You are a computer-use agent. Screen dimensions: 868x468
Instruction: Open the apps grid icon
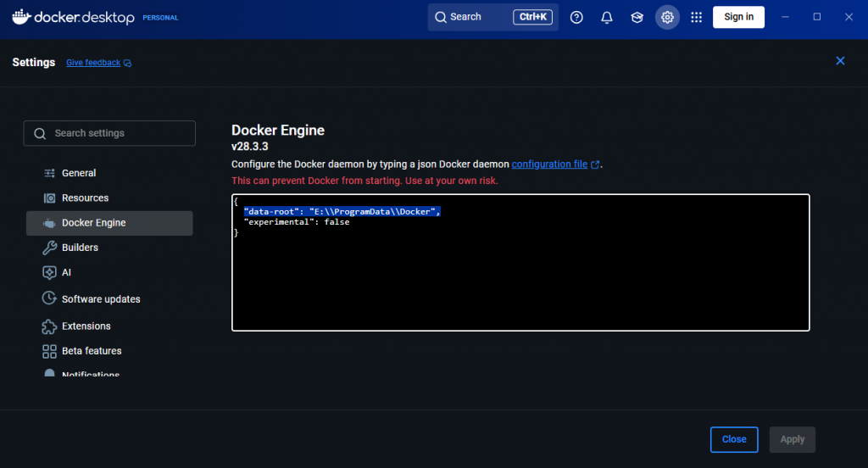tap(697, 17)
